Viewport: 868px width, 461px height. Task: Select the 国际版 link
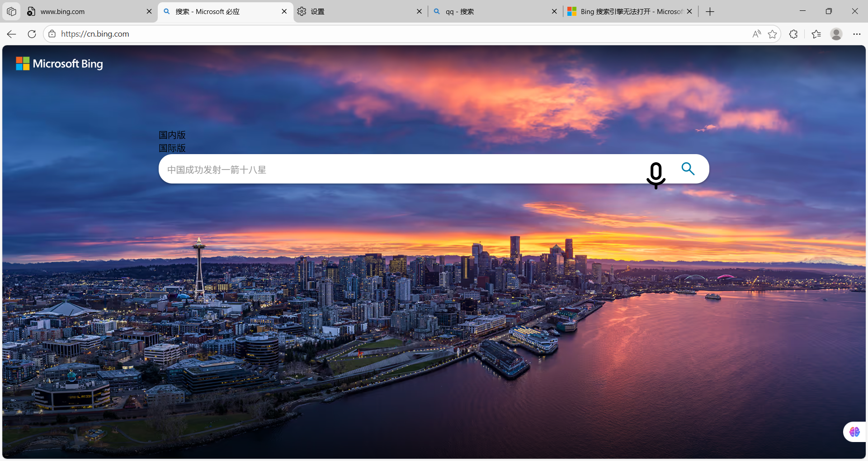[172, 148]
